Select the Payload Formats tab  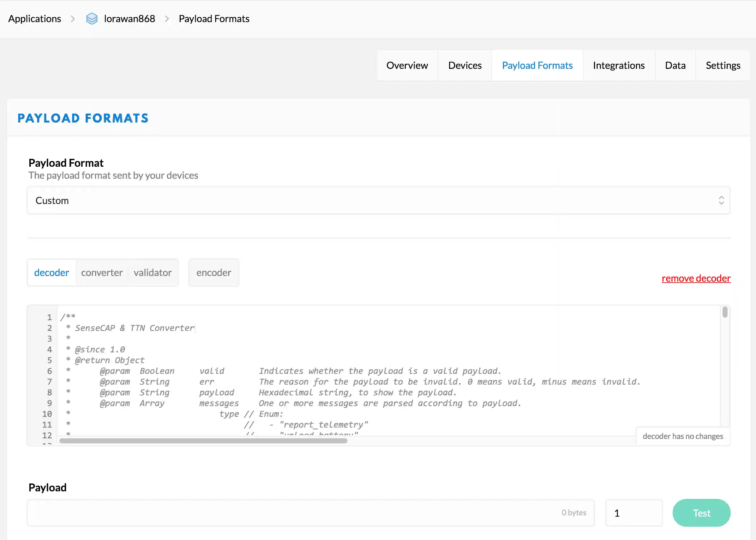point(537,65)
